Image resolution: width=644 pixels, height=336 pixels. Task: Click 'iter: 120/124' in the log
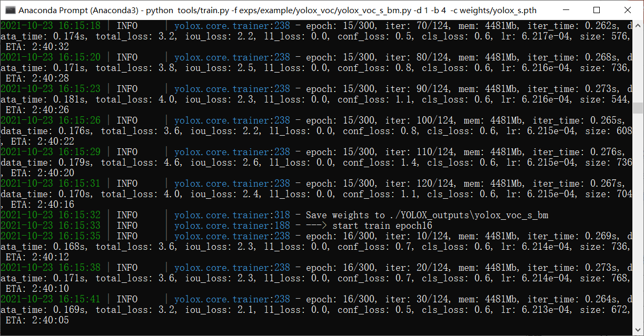click(419, 184)
